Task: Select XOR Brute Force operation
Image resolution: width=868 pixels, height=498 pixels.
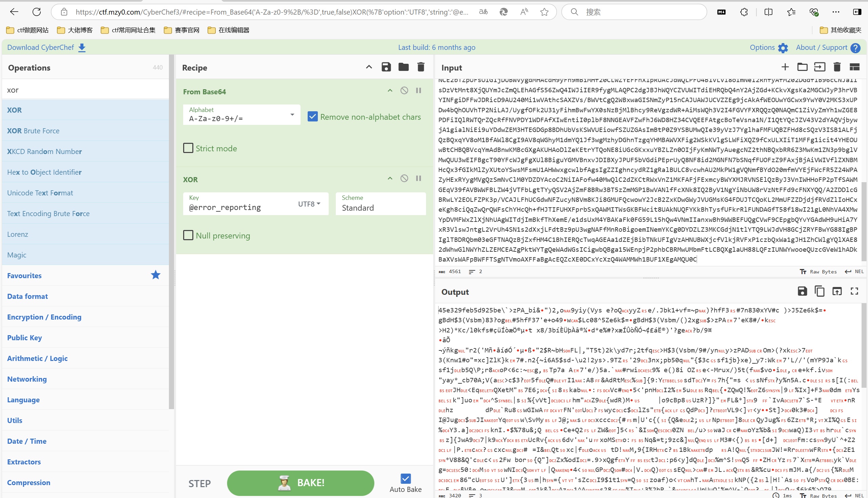Action: pos(85,131)
